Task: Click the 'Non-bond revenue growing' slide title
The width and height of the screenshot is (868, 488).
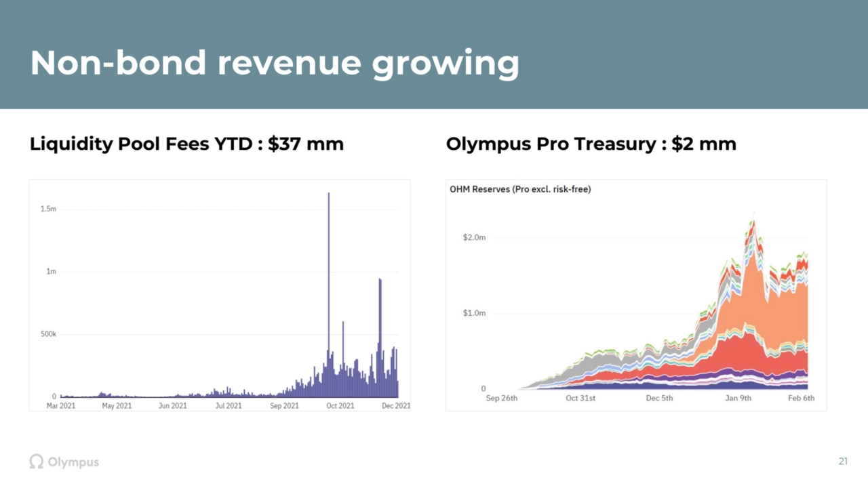Action: [x=275, y=63]
